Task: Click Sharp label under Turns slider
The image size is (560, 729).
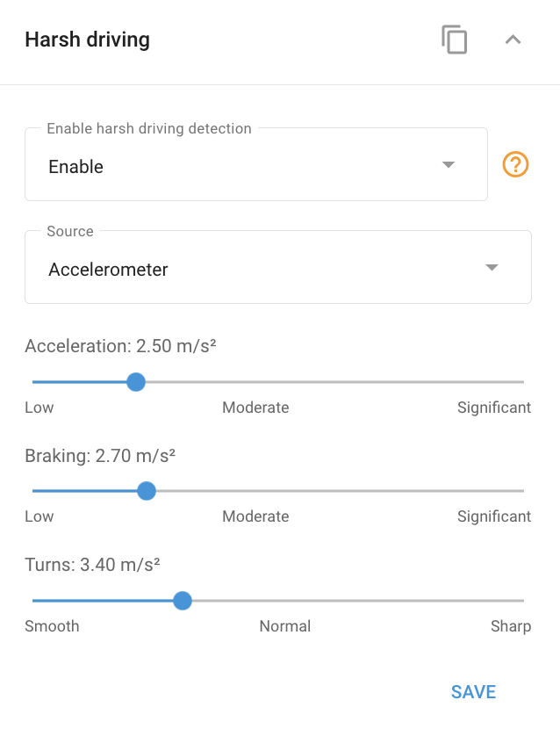Action: 511,626
